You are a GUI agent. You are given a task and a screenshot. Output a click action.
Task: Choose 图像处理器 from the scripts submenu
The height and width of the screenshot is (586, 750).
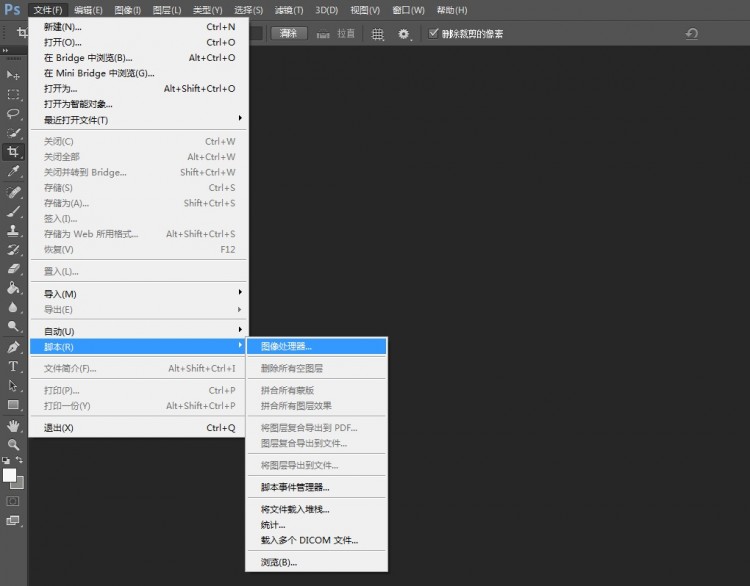coord(316,347)
